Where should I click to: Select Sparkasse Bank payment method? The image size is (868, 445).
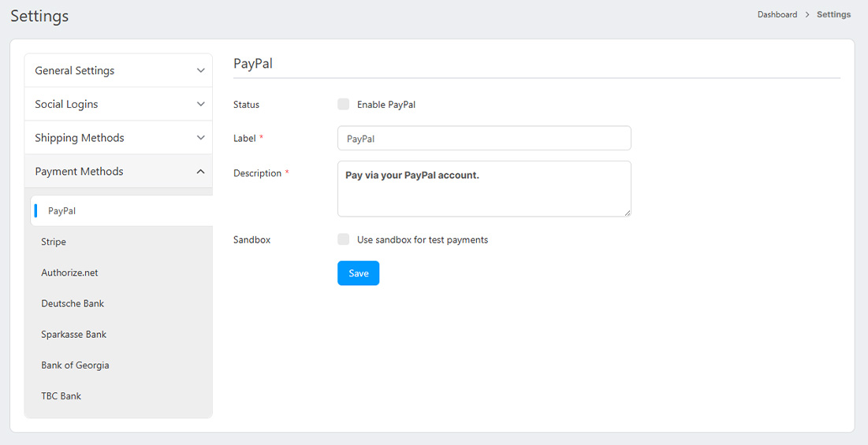tap(74, 334)
